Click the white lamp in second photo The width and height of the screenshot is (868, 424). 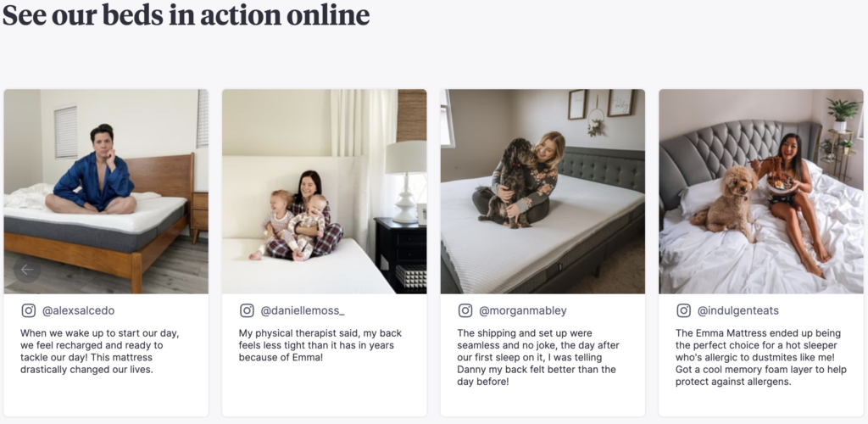click(405, 181)
